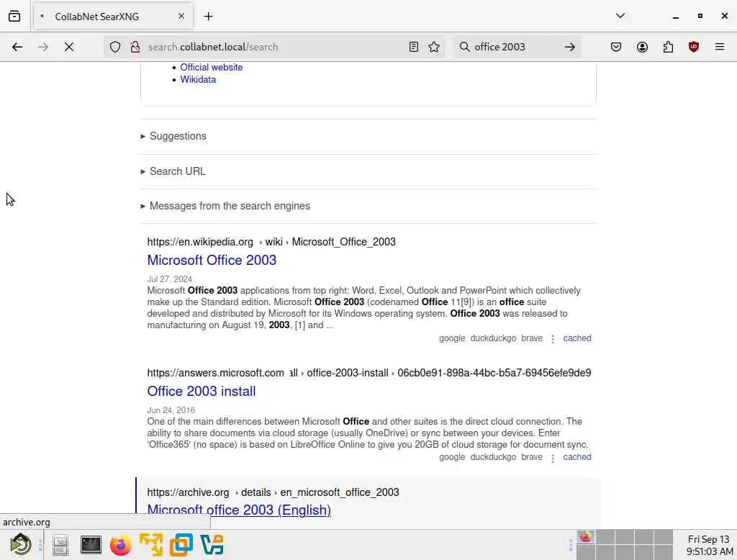
Task: Open a new browser tab
Action: click(208, 17)
